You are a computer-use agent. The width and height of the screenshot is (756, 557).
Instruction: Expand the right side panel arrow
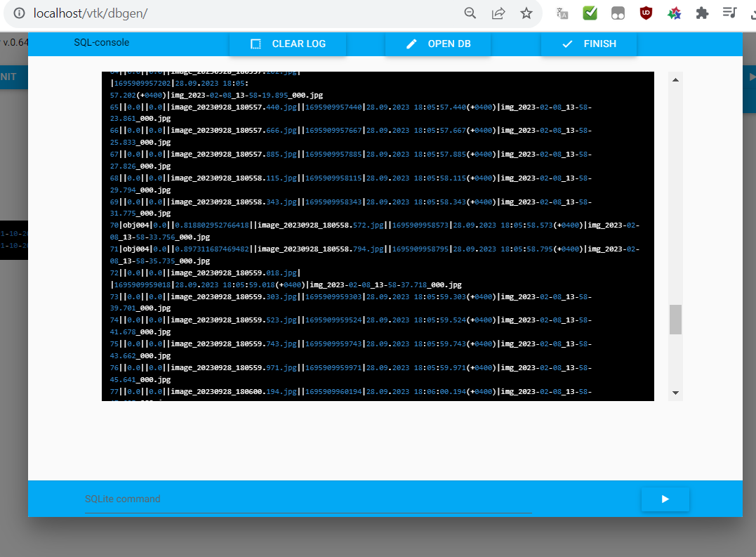coord(751,77)
